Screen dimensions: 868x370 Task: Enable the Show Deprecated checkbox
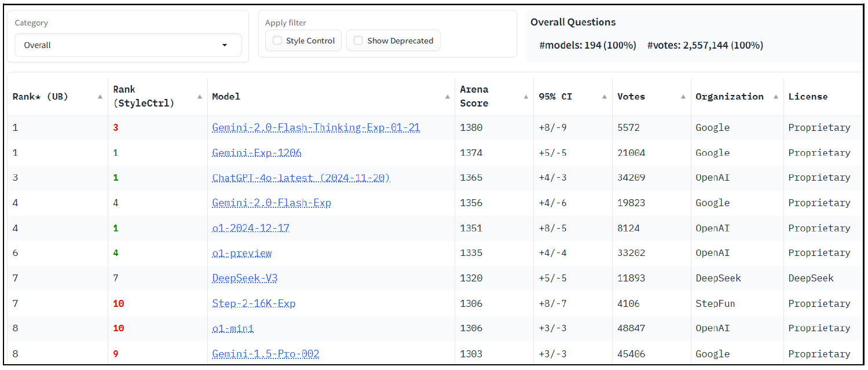point(358,41)
